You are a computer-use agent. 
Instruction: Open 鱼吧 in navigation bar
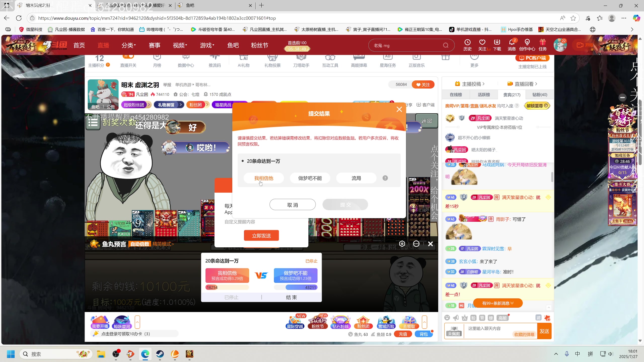(233, 45)
